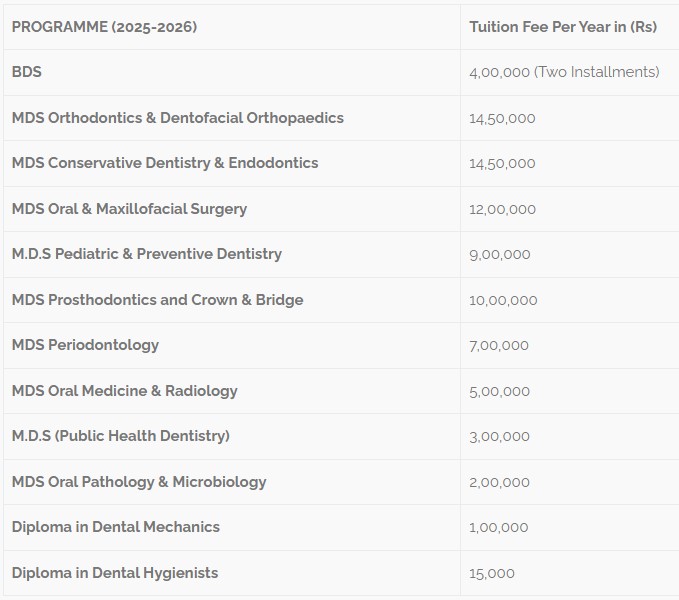
Task: Click Diploma in Dental Hygienists
Action: point(115,573)
